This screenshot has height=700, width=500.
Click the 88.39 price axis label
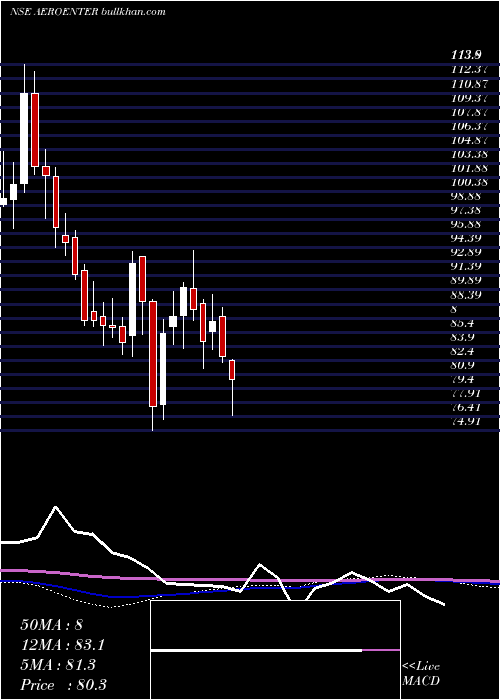click(x=466, y=295)
